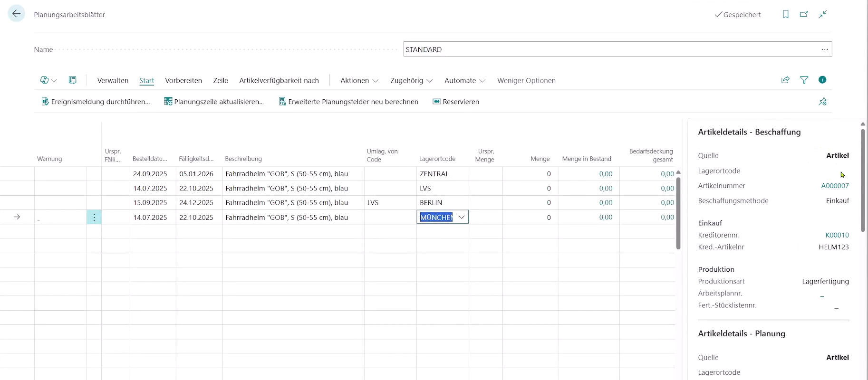Switch to the Vorbereiten tab
Image resolution: width=868 pixels, height=380 pixels.
(183, 80)
